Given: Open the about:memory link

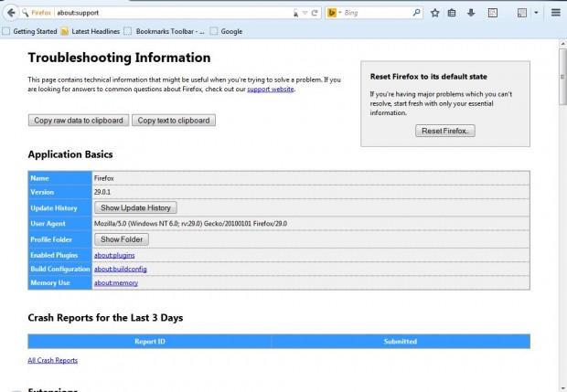Looking at the screenshot, I should coord(116,283).
